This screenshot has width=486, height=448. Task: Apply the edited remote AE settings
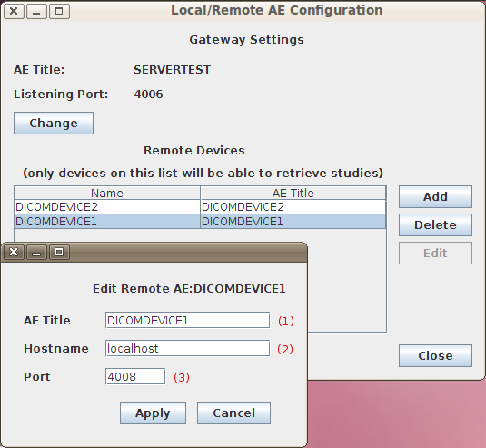pyautogui.click(x=153, y=413)
